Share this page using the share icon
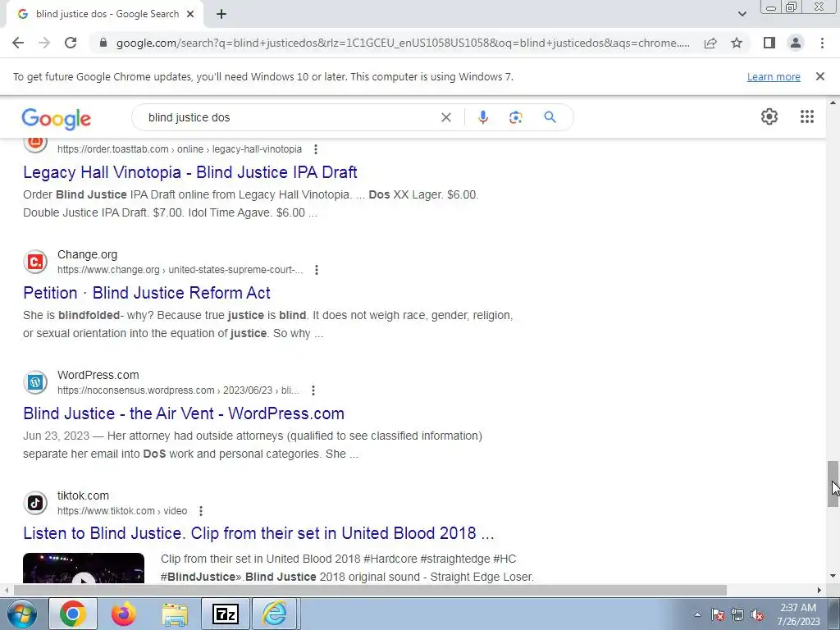The width and height of the screenshot is (840, 630). tap(710, 43)
